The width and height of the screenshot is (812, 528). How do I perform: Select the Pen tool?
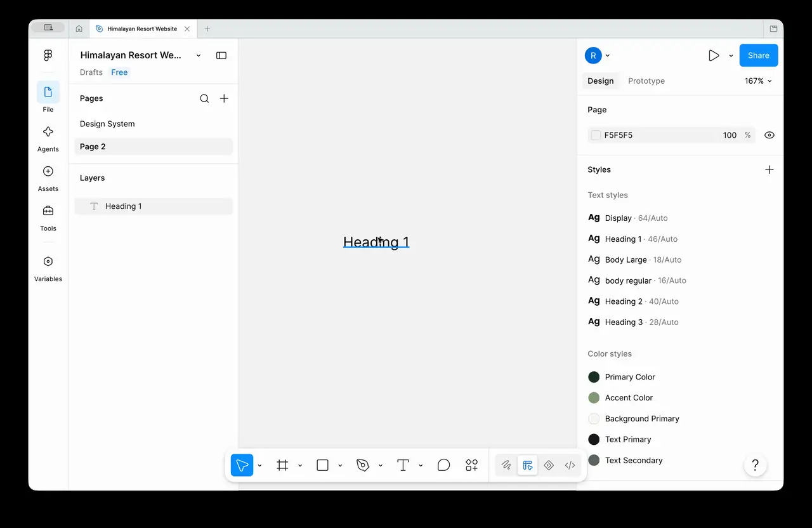point(363,465)
